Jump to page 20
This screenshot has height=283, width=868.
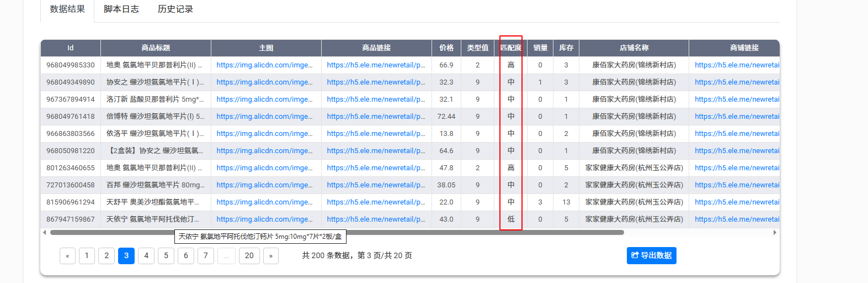click(x=249, y=255)
